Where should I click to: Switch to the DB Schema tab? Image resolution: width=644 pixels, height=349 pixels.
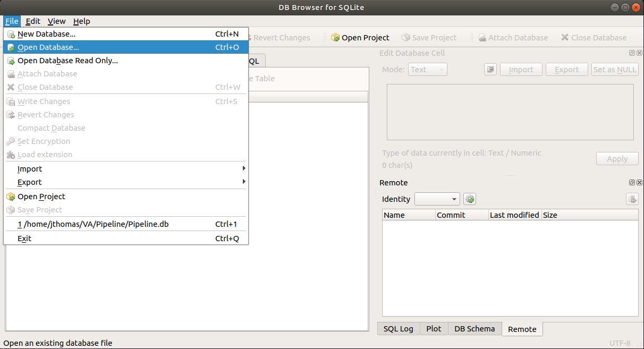474,329
